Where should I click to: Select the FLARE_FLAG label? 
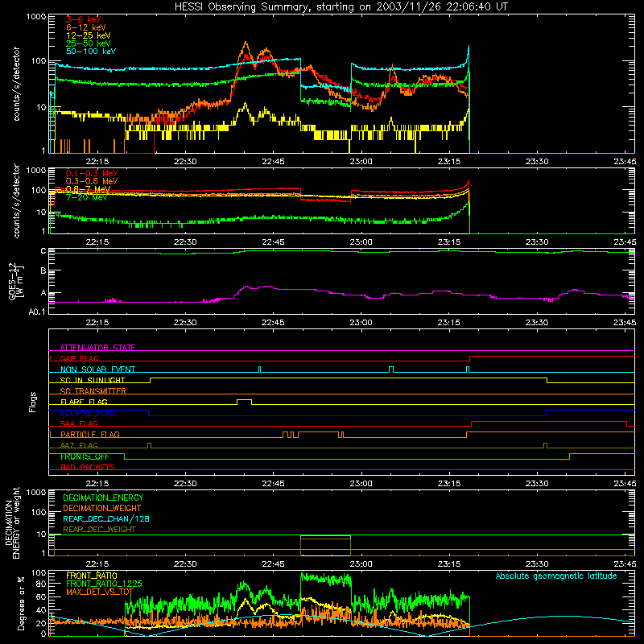click(x=84, y=402)
